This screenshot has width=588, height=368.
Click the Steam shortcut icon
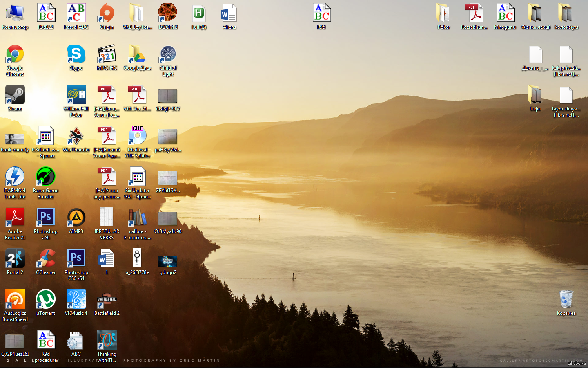click(15, 95)
